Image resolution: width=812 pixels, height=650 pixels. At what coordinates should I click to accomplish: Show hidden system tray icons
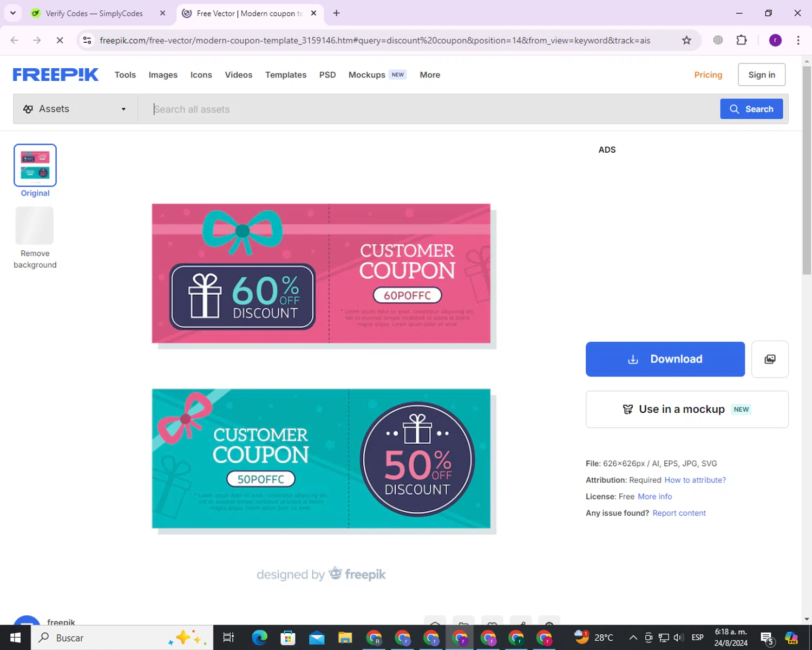pyautogui.click(x=633, y=638)
